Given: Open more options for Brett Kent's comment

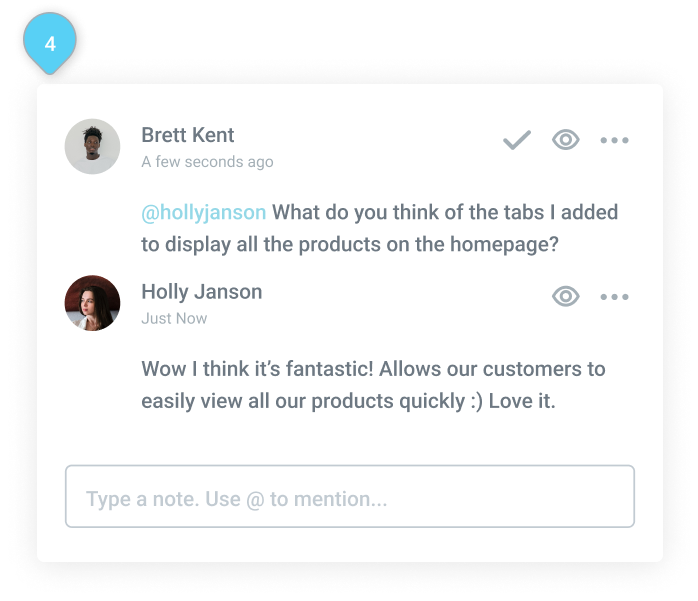Looking at the screenshot, I should pos(614,141).
